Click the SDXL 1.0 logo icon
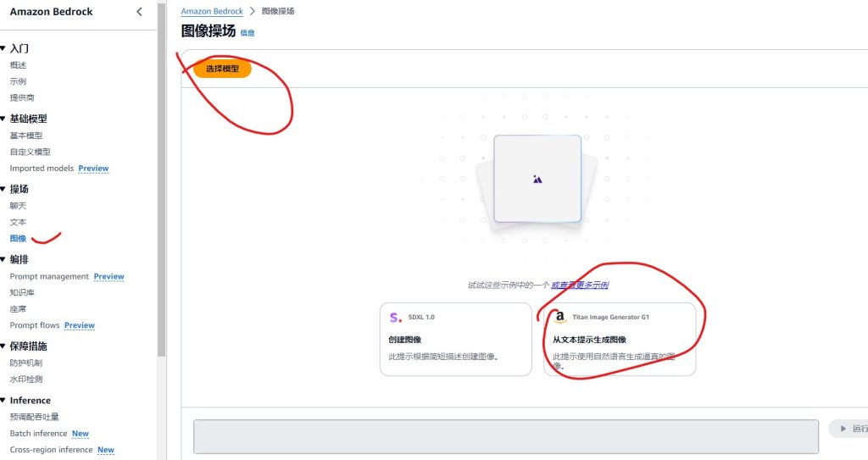The height and width of the screenshot is (460, 868). 395,318
